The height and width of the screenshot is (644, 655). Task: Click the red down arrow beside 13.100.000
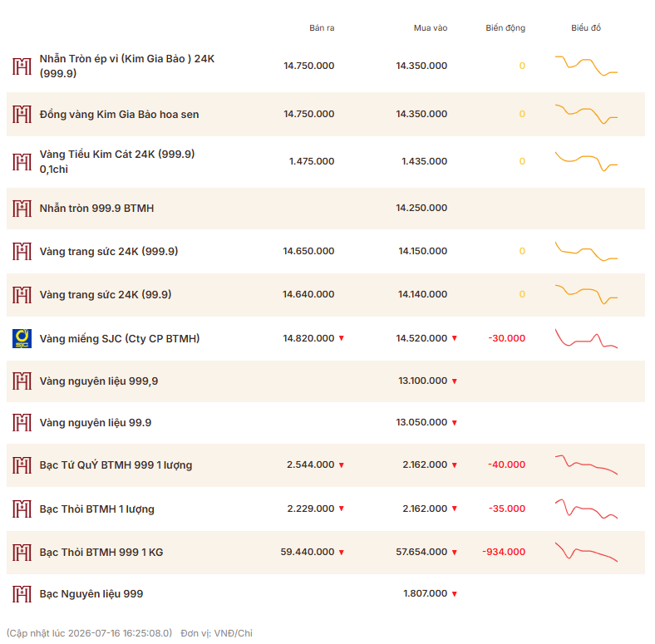point(455,381)
